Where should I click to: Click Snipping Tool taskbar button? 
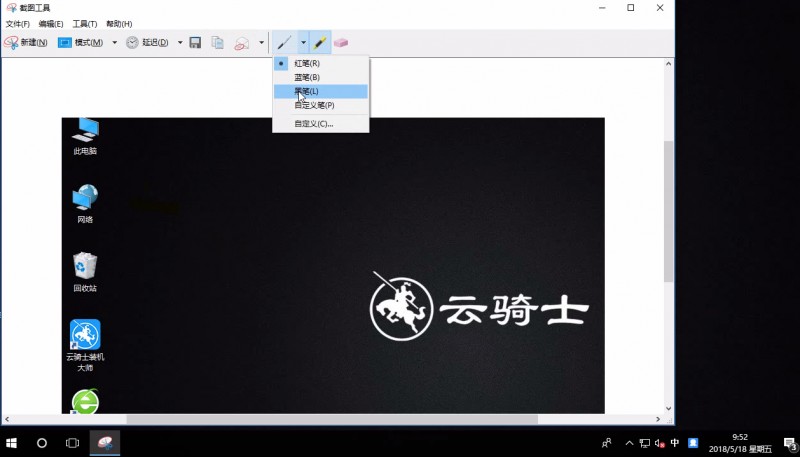coord(105,443)
